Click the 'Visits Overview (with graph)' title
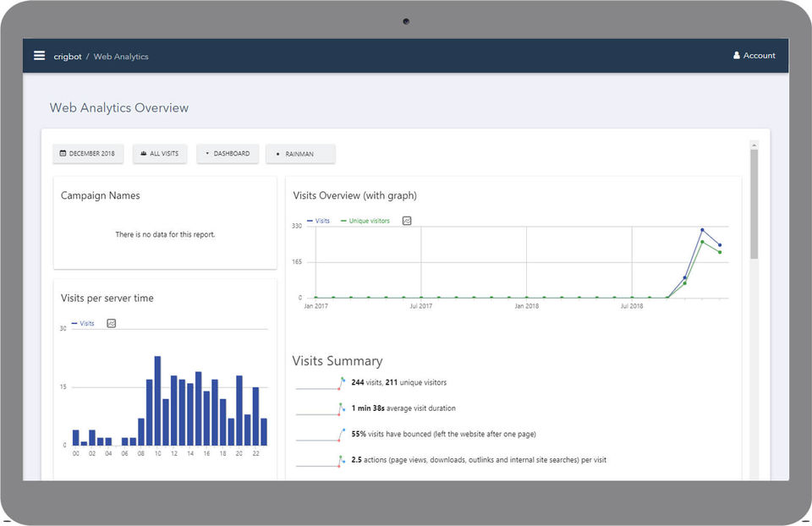The width and height of the screenshot is (812, 526). coord(354,195)
